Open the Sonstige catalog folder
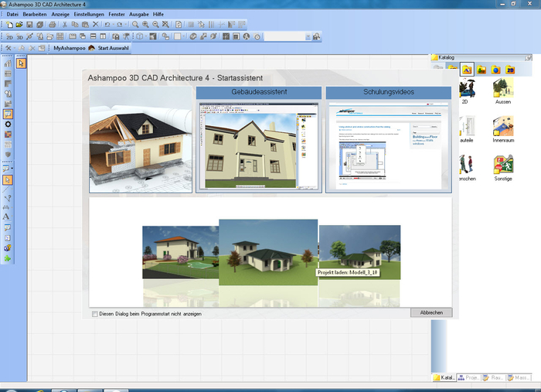This screenshot has width=541, height=392. click(x=503, y=165)
